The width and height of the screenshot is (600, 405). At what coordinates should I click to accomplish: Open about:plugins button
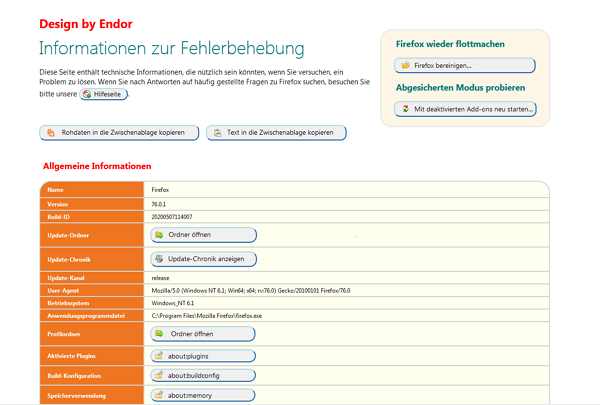203,356
